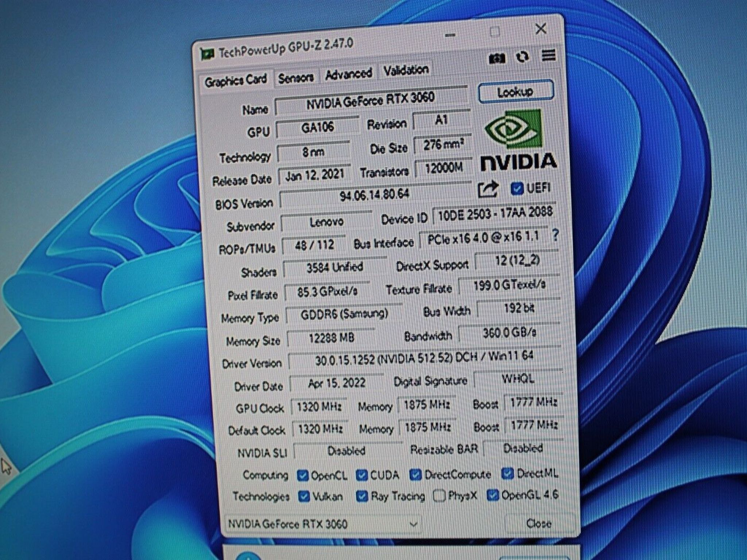The height and width of the screenshot is (560, 747).
Task: Toggle the CUDA checkbox
Action: [x=361, y=475]
